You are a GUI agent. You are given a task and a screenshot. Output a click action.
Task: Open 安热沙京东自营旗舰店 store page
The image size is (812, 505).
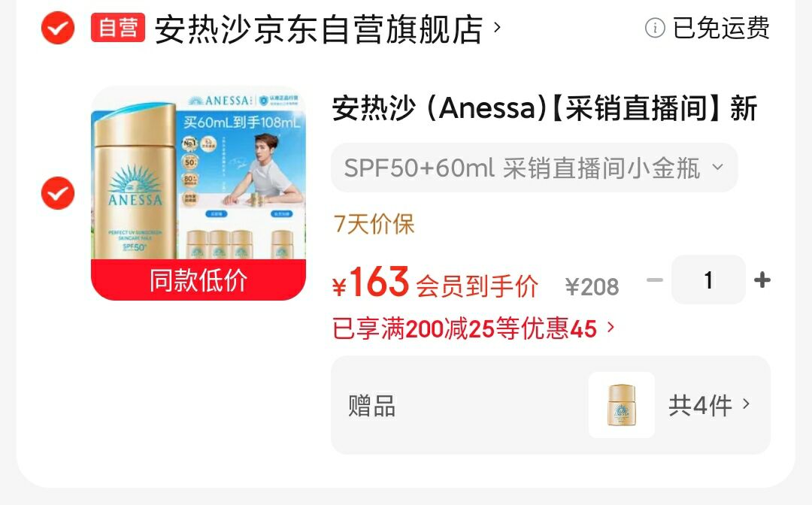coord(319,29)
